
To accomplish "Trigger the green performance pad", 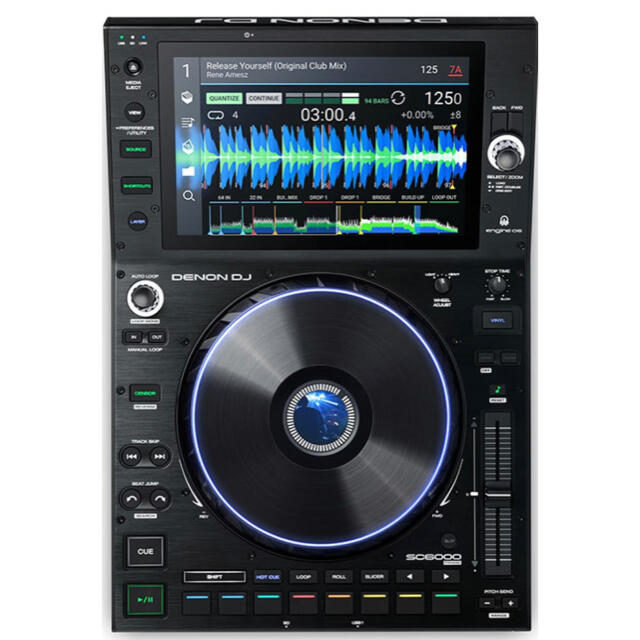I will 446,603.
